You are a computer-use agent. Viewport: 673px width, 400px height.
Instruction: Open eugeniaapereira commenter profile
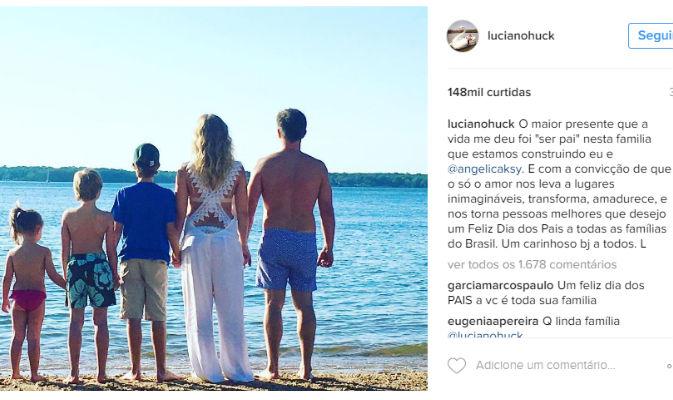[x=493, y=321]
